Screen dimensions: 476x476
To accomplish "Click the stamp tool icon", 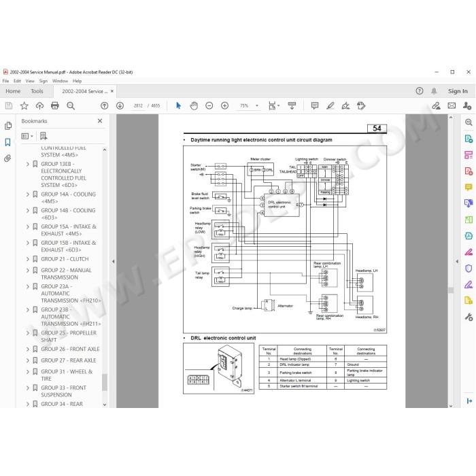I will coord(361,105).
